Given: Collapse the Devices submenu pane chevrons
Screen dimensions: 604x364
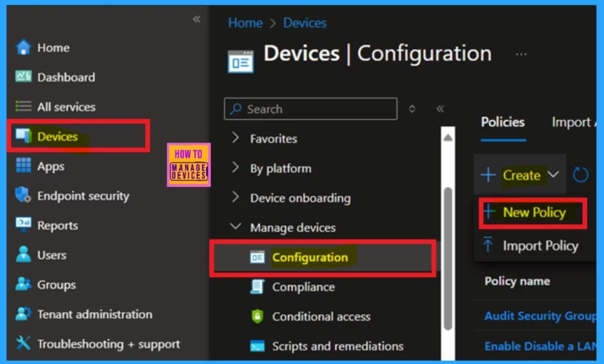Looking at the screenshot, I should coord(440,109).
